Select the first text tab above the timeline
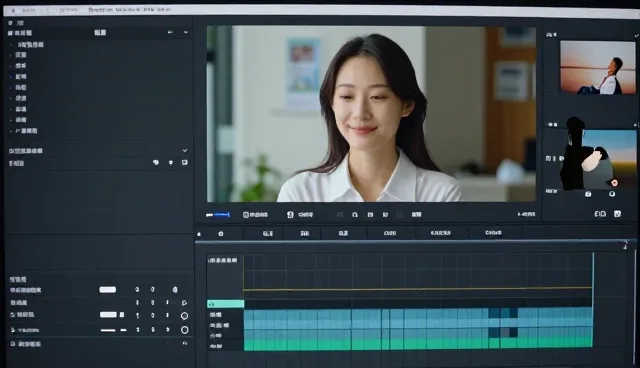Screen dimensions: 640x368 click(x=268, y=233)
